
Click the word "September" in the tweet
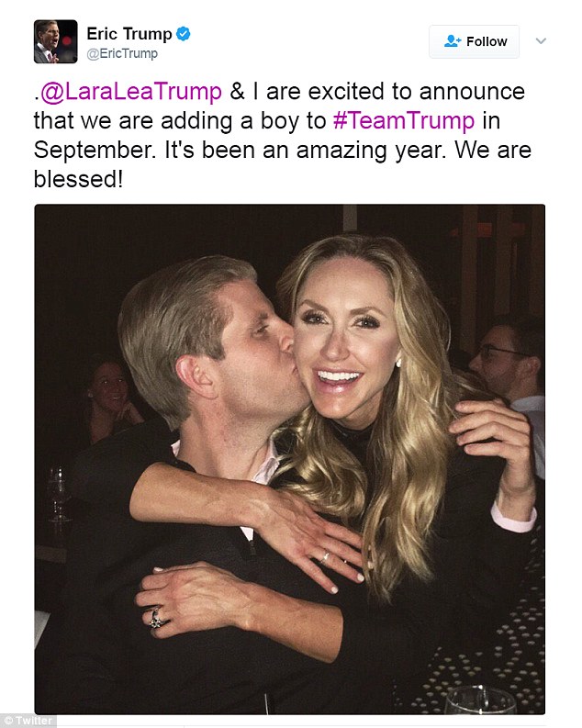[95, 151]
